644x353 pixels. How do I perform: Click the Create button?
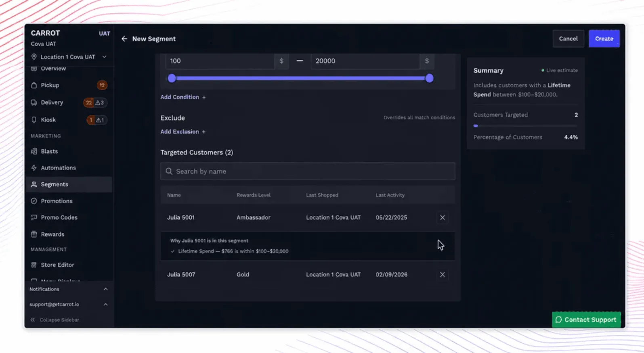[604, 39]
